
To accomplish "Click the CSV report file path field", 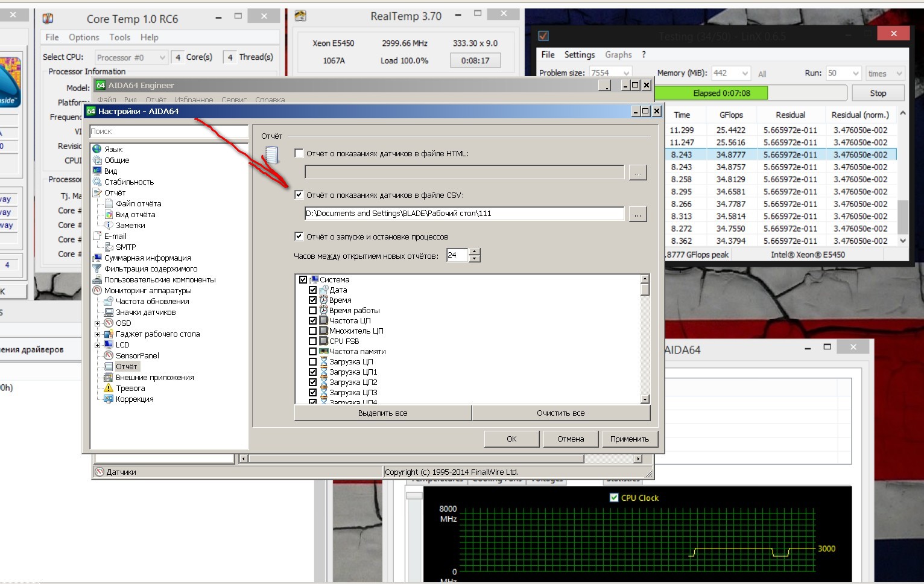I will pyautogui.click(x=464, y=213).
